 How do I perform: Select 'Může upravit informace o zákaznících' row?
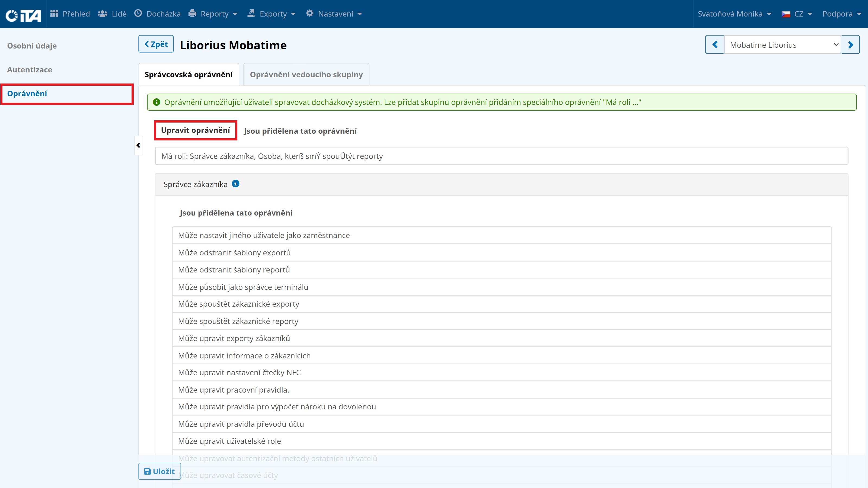[502, 356]
